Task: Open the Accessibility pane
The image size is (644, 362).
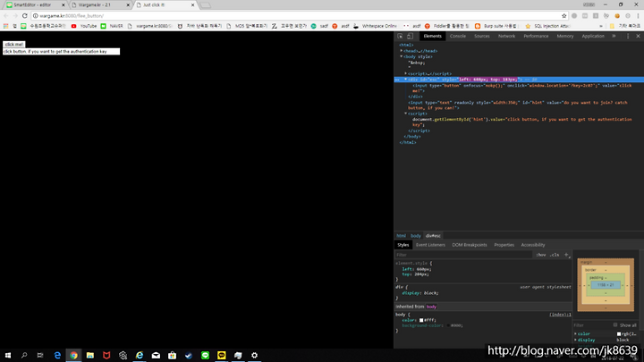Action: tap(533, 245)
